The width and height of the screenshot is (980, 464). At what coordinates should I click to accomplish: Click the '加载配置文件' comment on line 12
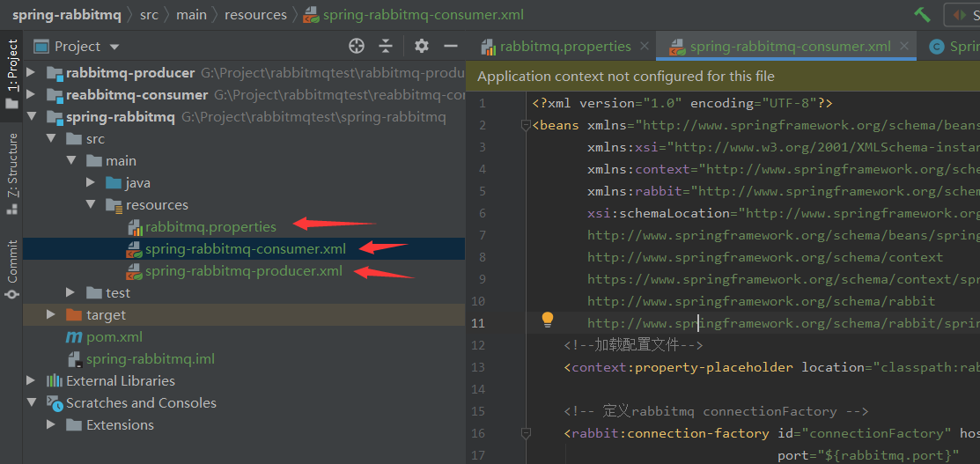pos(633,345)
